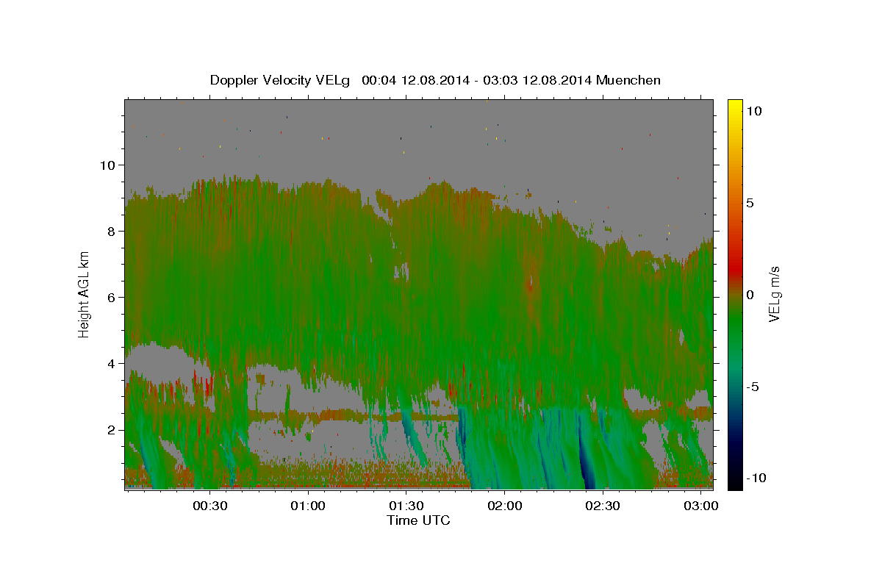Image resolution: width=882 pixels, height=588 pixels.
Task: Click the 'Time UTC' axis label
Action: coord(418,520)
